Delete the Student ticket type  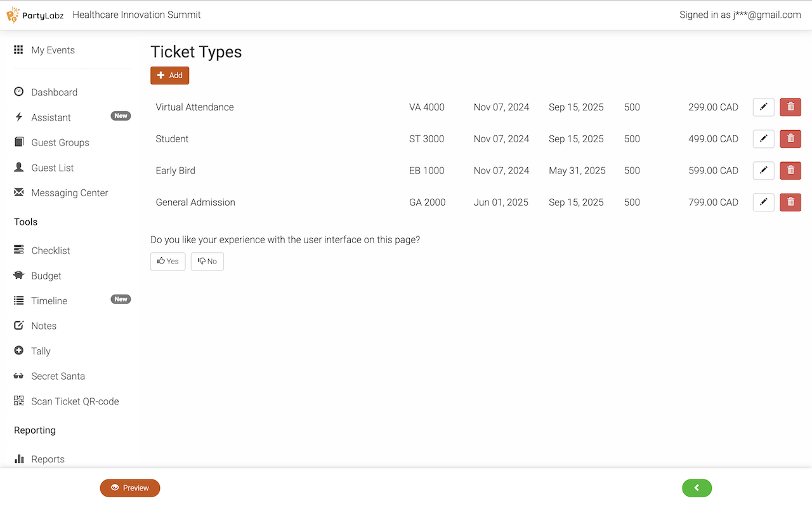(790, 139)
